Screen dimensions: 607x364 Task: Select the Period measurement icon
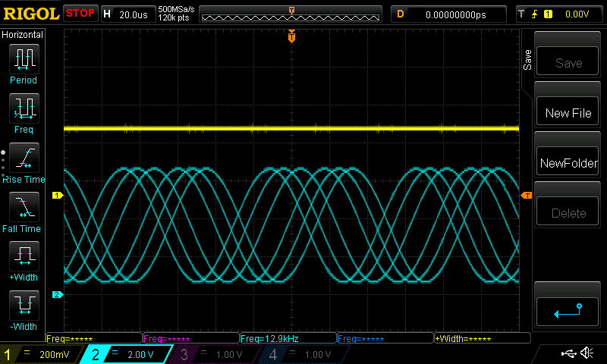click(24, 58)
